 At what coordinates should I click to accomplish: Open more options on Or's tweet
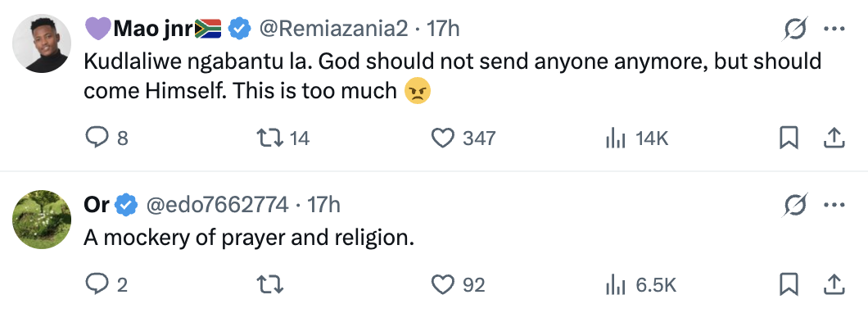tap(834, 206)
